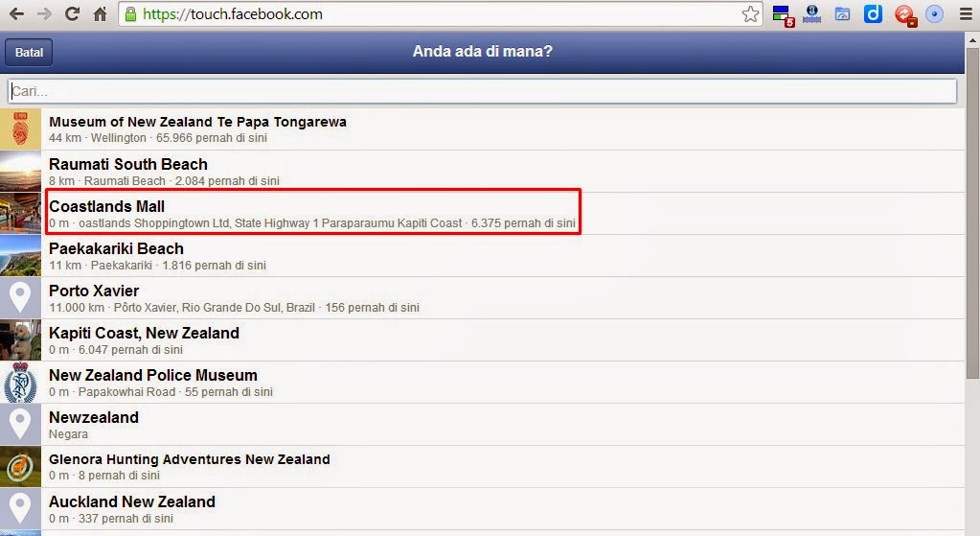Choose Auckland New Zealand location

(482, 509)
